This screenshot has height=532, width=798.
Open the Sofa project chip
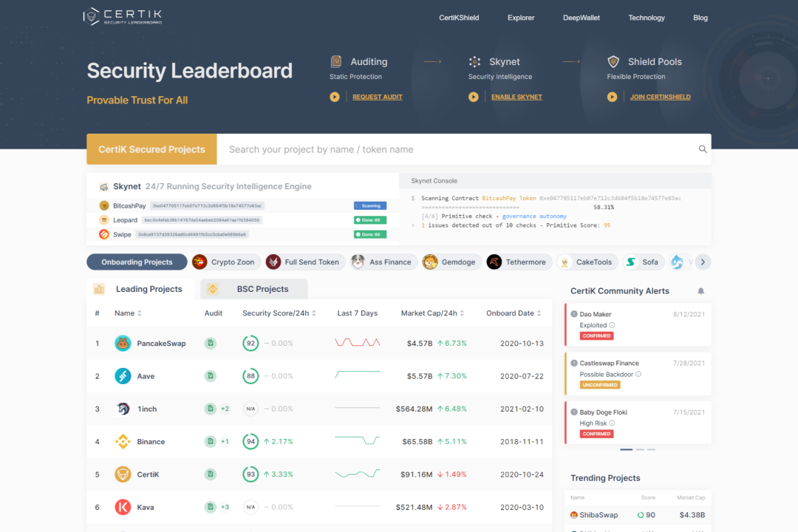(644, 262)
